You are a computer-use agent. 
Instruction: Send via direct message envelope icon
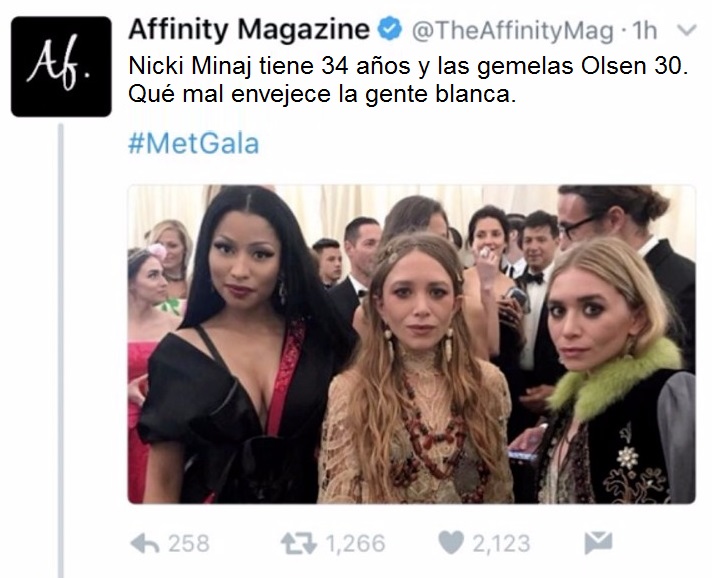tap(598, 543)
